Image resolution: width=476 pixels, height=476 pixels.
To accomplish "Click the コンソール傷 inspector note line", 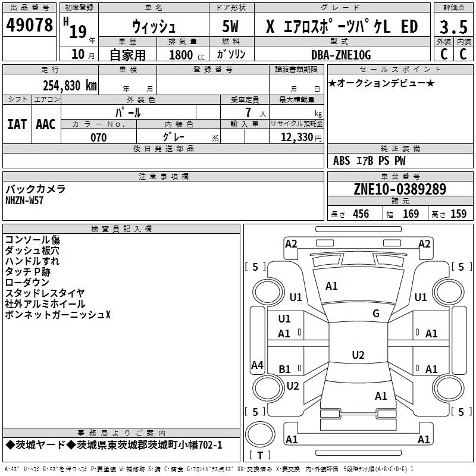I will 33,240.
